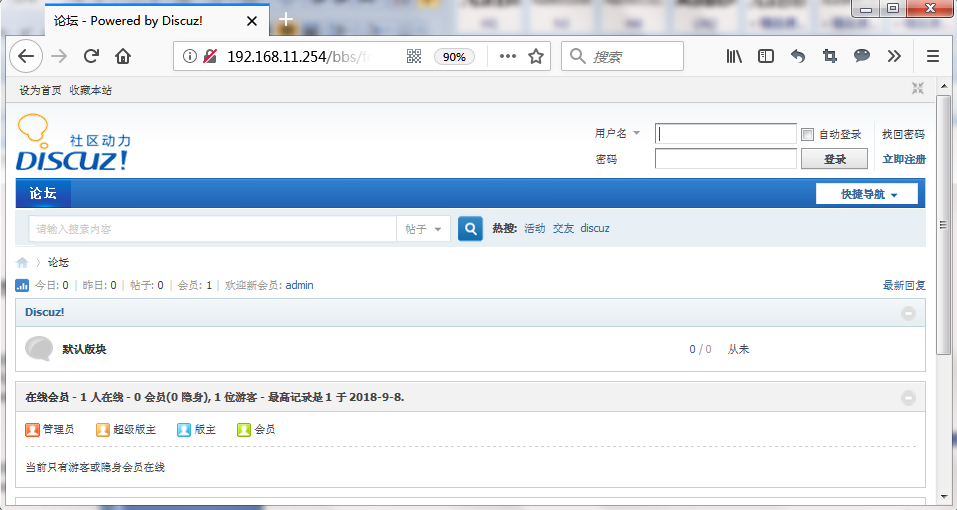Open the 默认版块 forum
Screen dimensions: 957x510
coord(84,349)
